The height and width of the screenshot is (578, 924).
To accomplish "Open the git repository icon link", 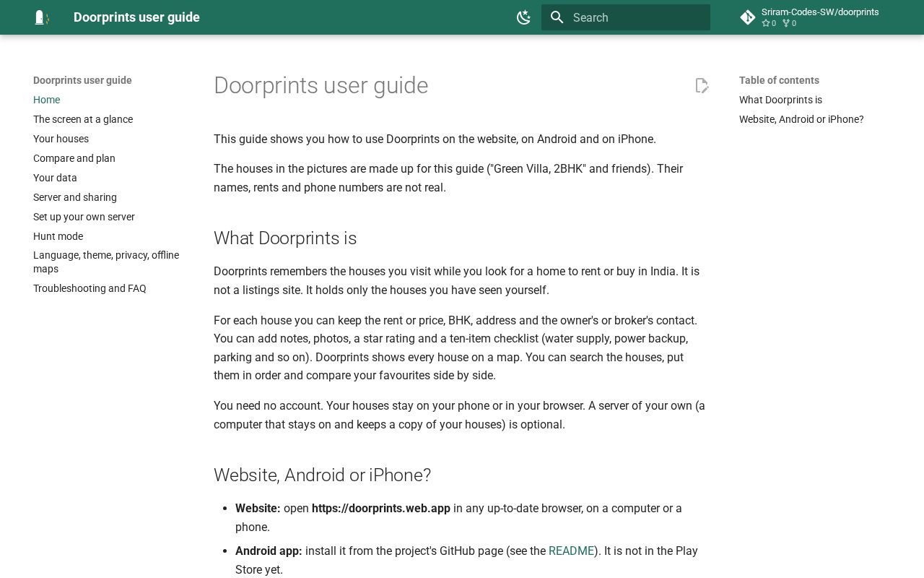I will (748, 17).
